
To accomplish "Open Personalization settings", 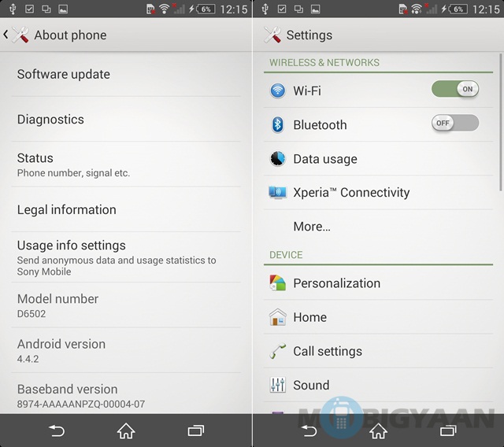I will point(378,283).
